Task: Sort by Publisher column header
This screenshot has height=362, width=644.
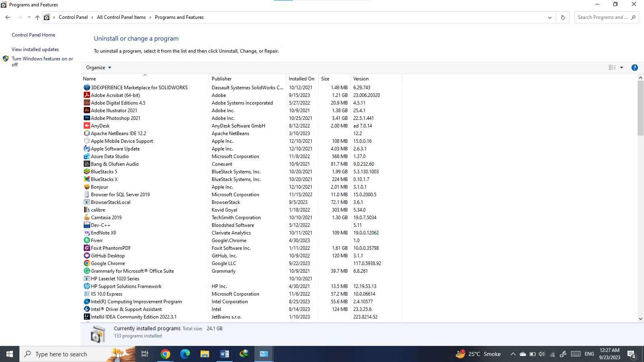Action: (248, 78)
